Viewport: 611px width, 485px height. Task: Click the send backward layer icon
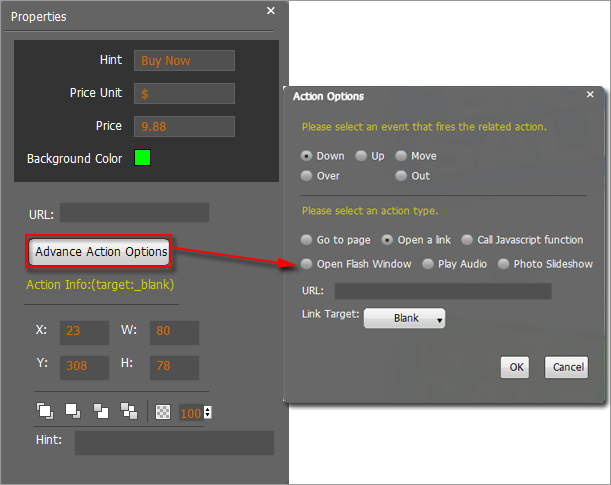pyautogui.click(x=100, y=410)
